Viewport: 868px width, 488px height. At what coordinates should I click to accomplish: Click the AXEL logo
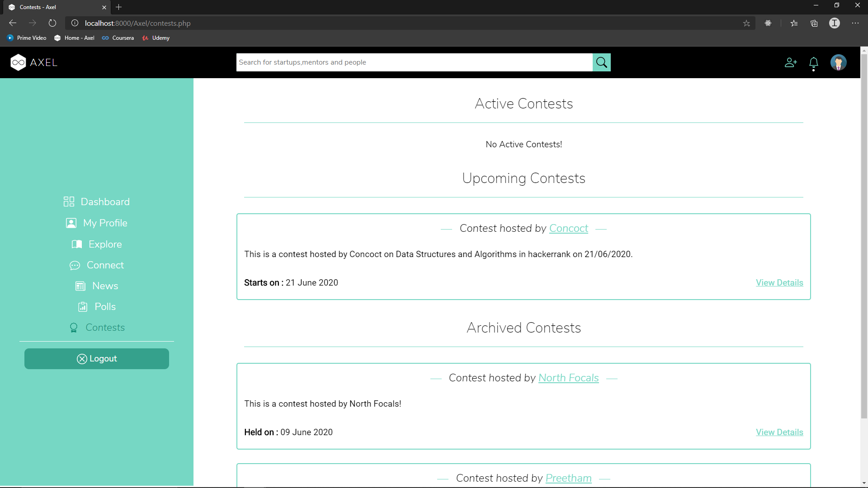click(x=34, y=62)
